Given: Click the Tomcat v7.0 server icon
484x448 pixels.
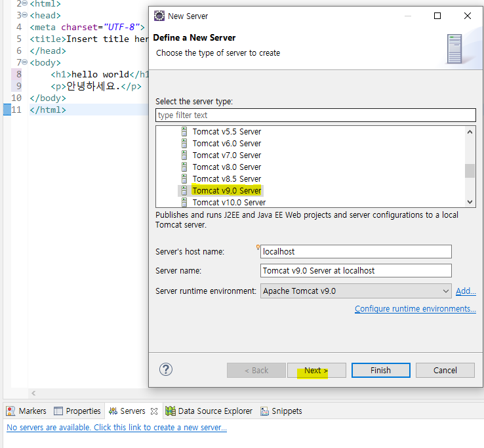Looking at the screenshot, I should point(184,155).
